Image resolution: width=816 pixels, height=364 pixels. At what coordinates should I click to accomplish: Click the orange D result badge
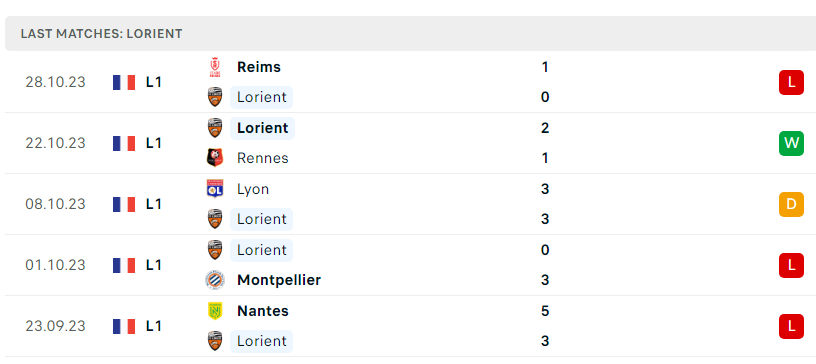coord(791,204)
